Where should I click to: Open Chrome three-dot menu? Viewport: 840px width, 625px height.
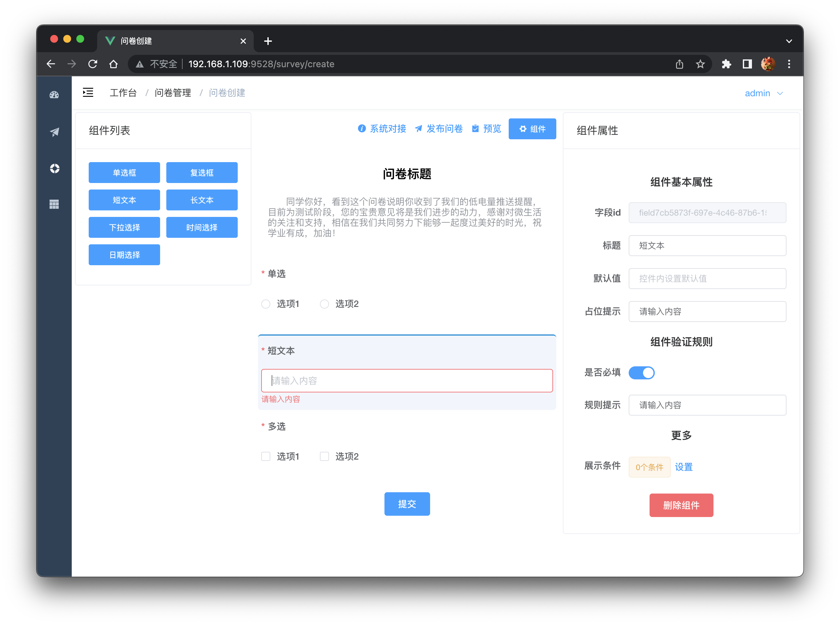coord(789,64)
